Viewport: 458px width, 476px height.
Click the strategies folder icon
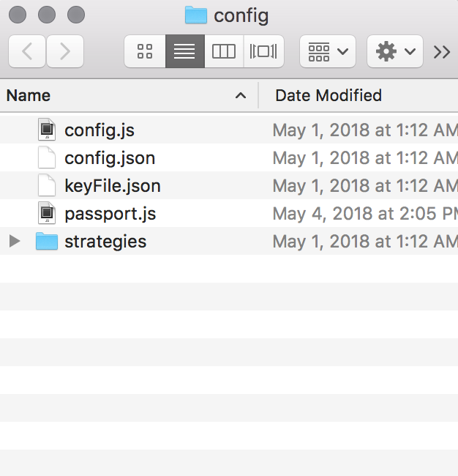point(47,242)
